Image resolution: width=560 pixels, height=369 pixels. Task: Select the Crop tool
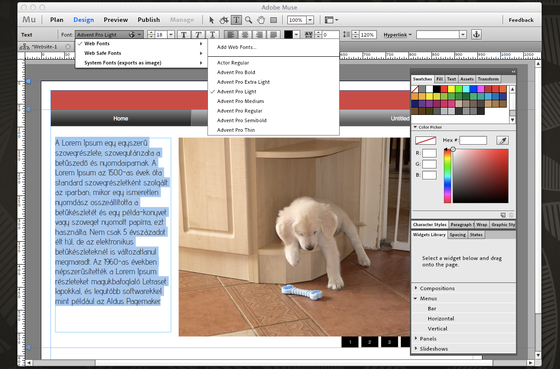[224, 20]
